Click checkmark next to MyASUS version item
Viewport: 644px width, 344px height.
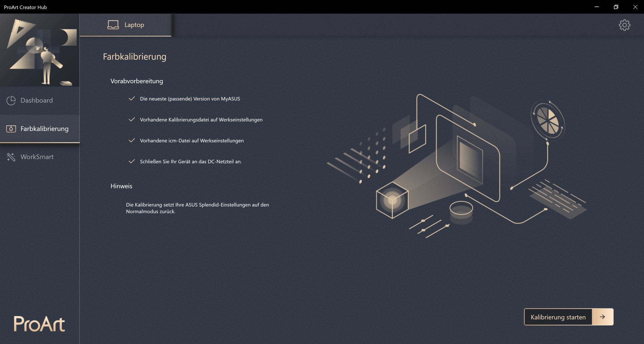(x=132, y=98)
